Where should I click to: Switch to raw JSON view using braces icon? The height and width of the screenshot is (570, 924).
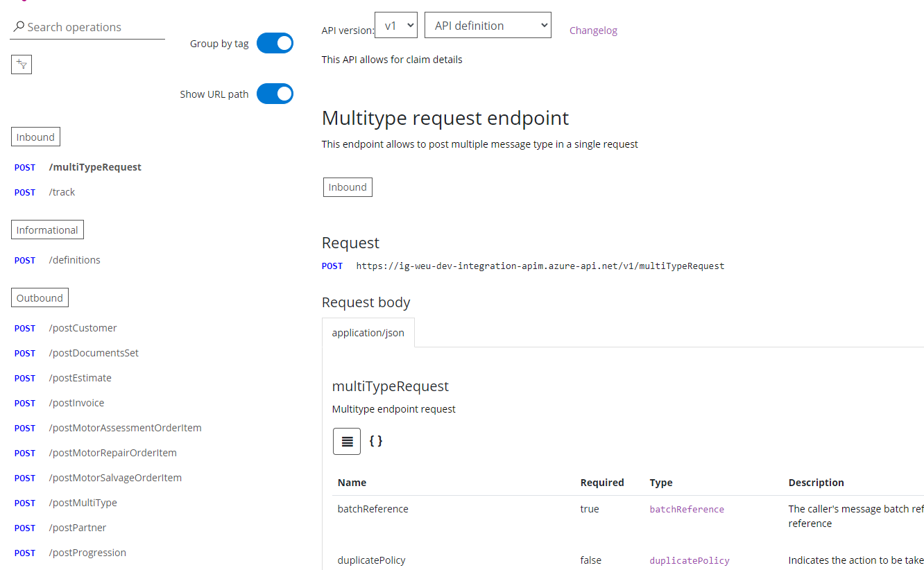(x=375, y=441)
